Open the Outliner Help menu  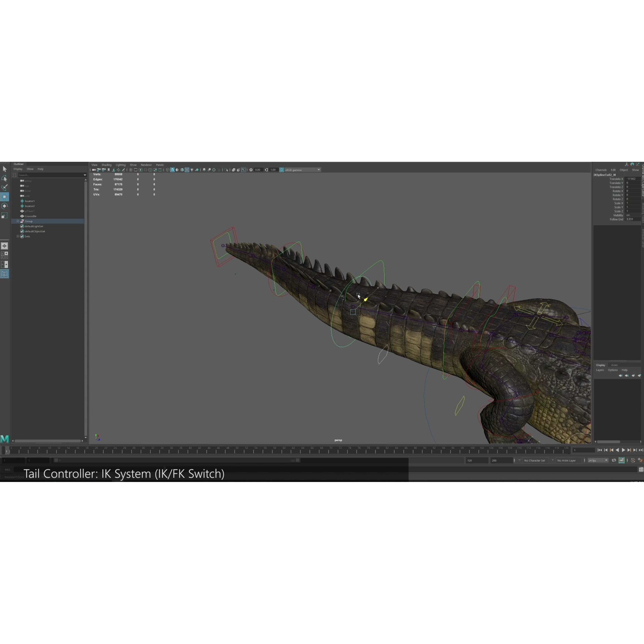[x=40, y=169]
